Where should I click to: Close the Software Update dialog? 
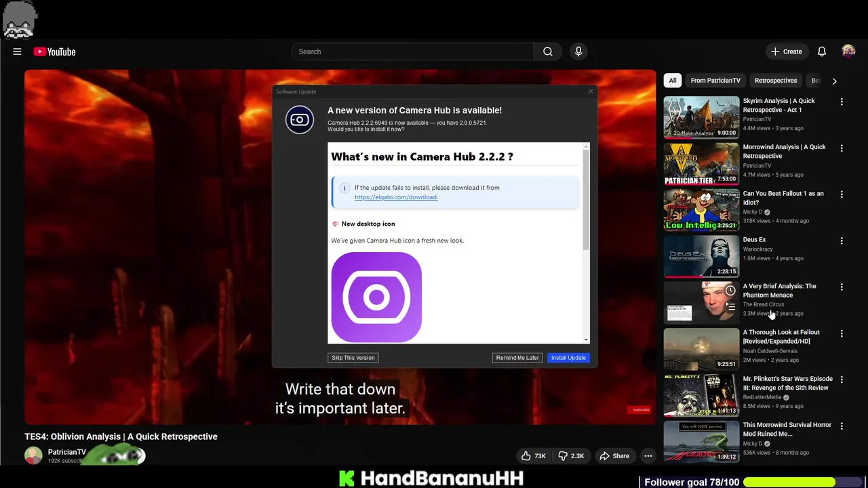(x=590, y=91)
